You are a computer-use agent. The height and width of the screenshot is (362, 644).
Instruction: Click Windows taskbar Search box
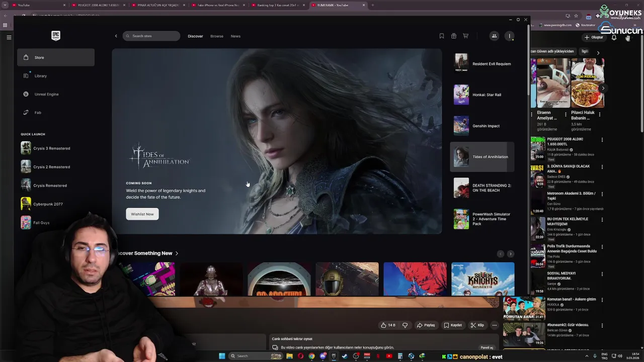tap(257, 356)
